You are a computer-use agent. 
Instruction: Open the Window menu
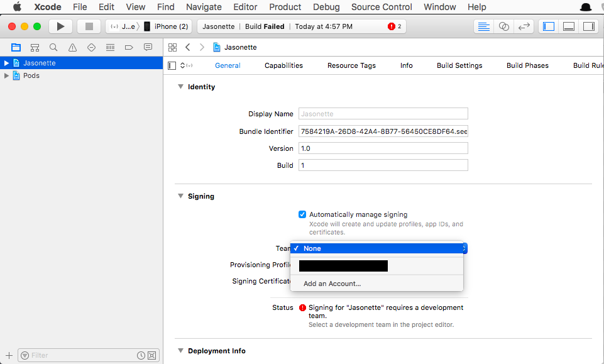point(439,7)
